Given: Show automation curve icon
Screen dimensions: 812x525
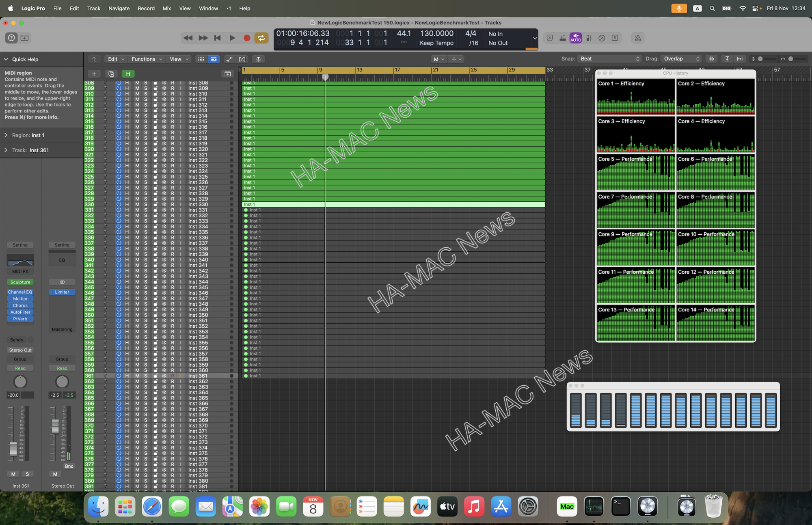Looking at the screenshot, I should point(229,59).
